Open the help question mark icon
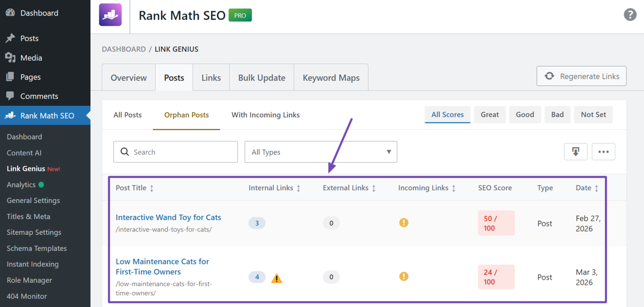Screen dimensions: 644x307 [x=630, y=14]
